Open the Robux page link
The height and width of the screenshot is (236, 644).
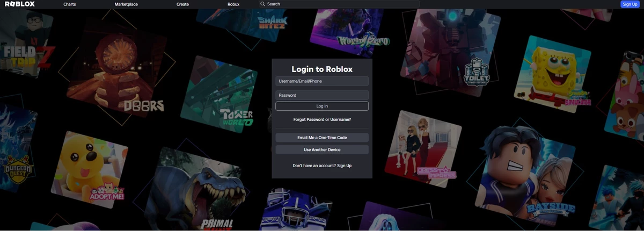[233, 4]
